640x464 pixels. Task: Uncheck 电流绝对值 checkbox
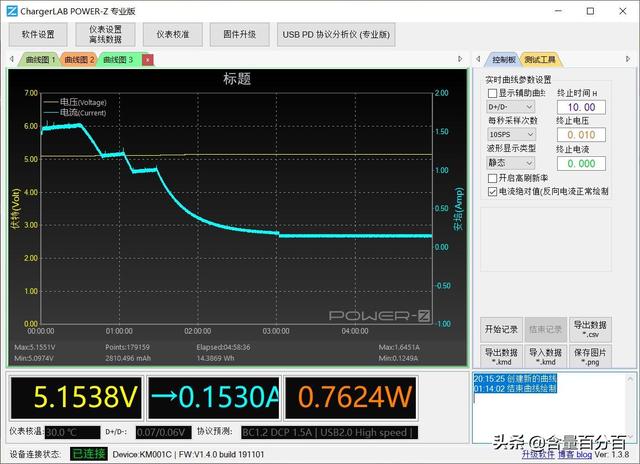pyautogui.click(x=492, y=191)
